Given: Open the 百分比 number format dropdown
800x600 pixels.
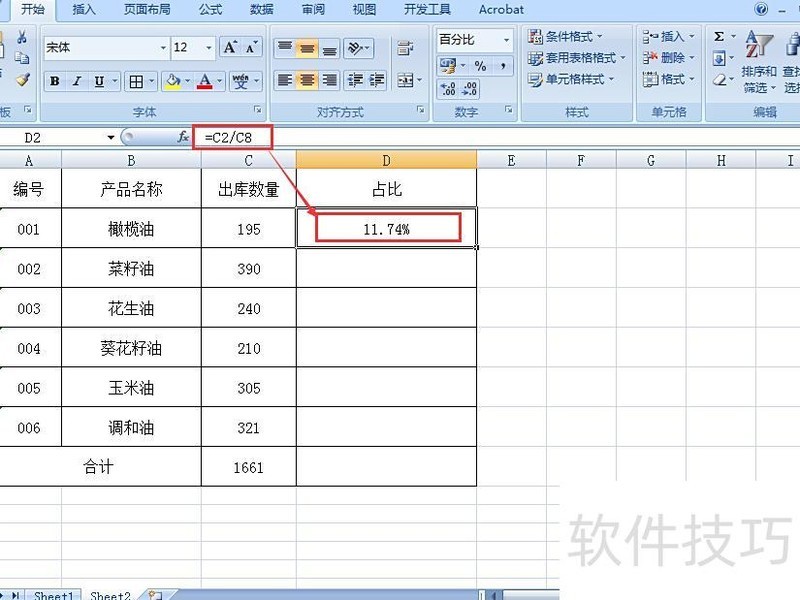Looking at the screenshot, I should click(506, 40).
